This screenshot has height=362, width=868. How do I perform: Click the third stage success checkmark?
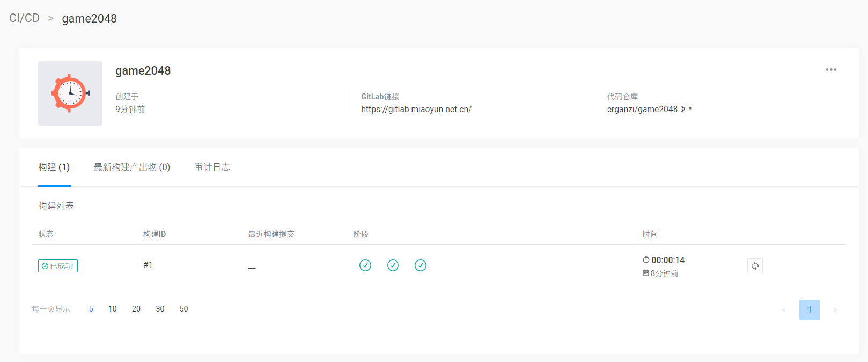click(x=421, y=265)
